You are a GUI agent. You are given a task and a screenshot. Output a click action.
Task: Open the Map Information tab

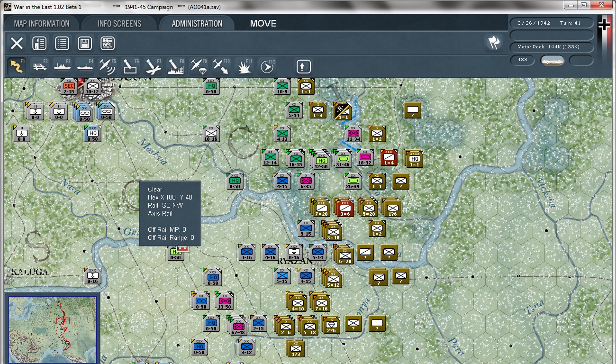coord(42,24)
